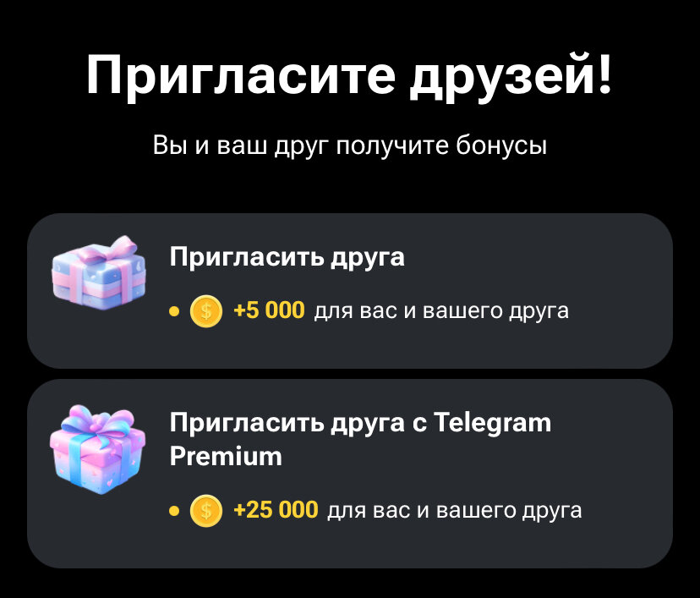Image resolution: width=700 pixels, height=598 pixels.
Task: Select the word "Telegram" in second card title
Action: coord(493,423)
